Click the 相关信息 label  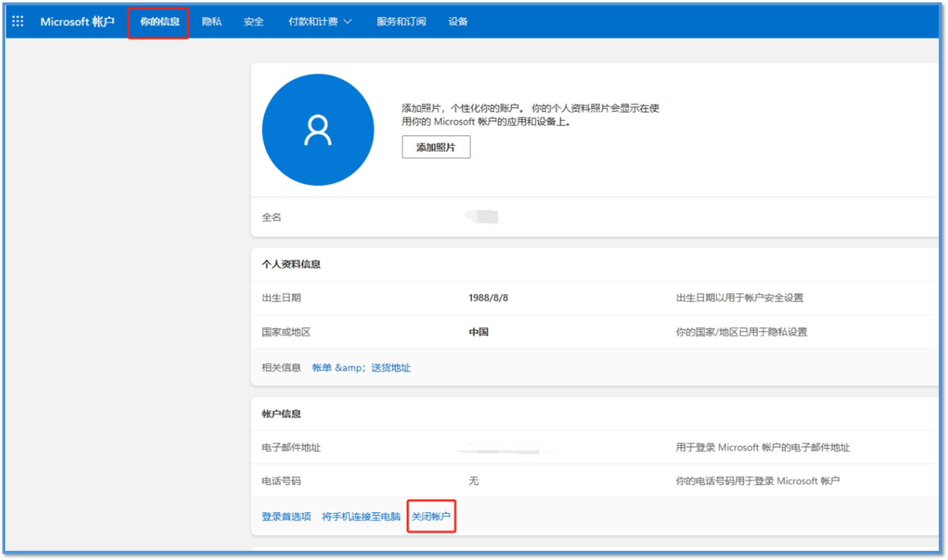point(281,368)
